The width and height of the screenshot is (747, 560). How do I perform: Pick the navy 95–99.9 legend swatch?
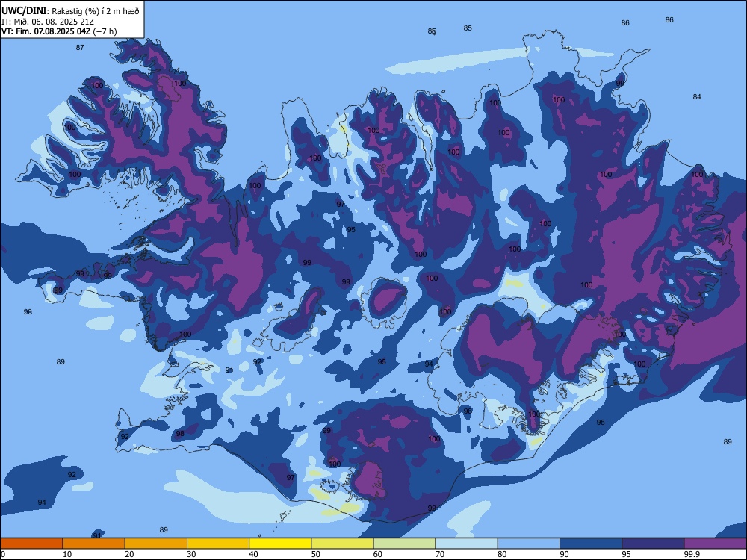tap(653, 544)
